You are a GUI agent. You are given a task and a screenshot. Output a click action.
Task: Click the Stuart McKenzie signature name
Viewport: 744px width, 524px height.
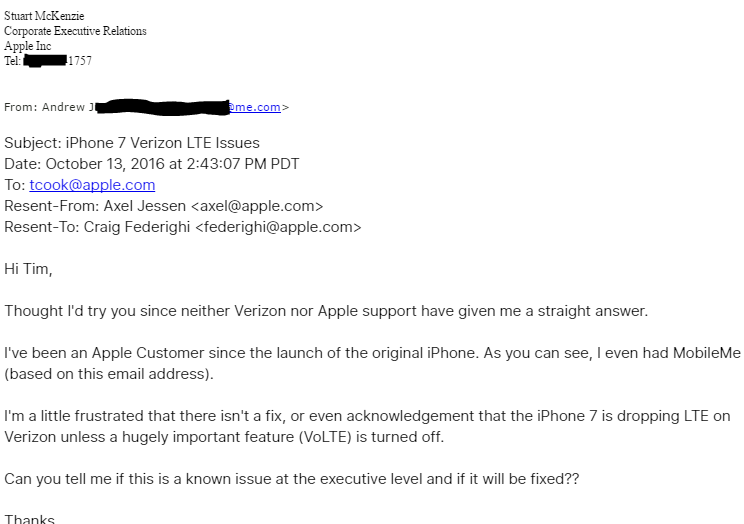click(44, 16)
